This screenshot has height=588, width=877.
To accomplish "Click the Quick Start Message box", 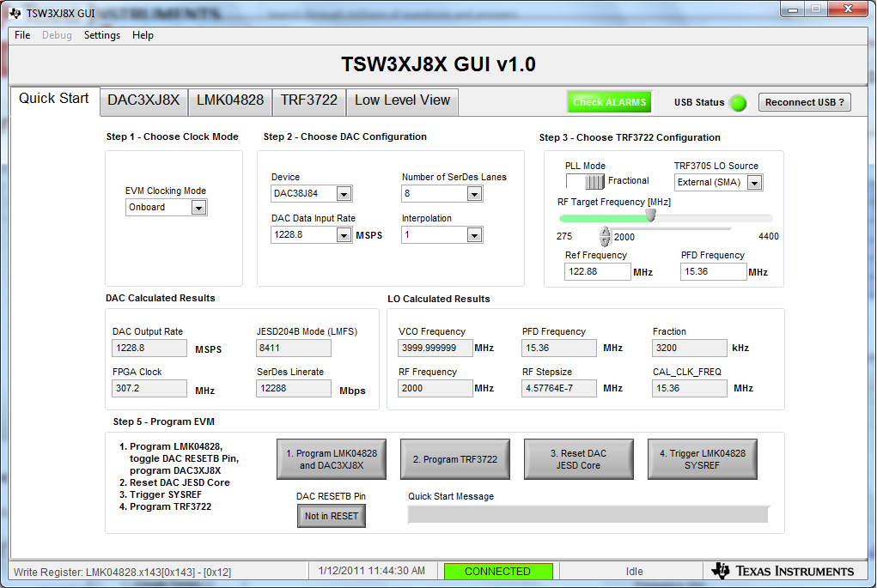I will [x=588, y=514].
